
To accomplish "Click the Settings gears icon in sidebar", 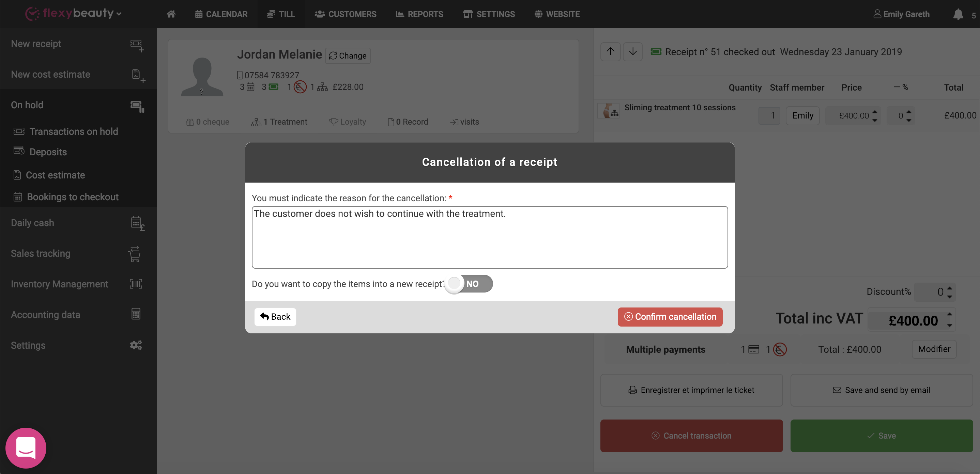I will coord(136,345).
